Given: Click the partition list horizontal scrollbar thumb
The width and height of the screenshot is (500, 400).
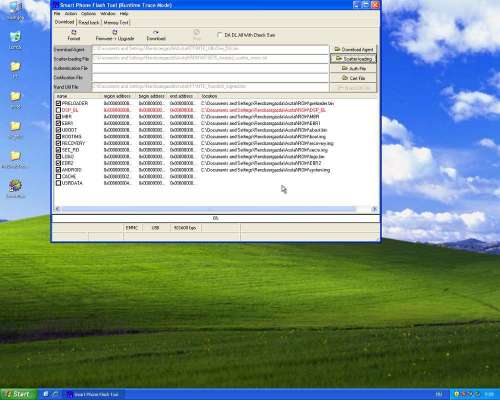Looking at the screenshot, I should tap(208, 209).
